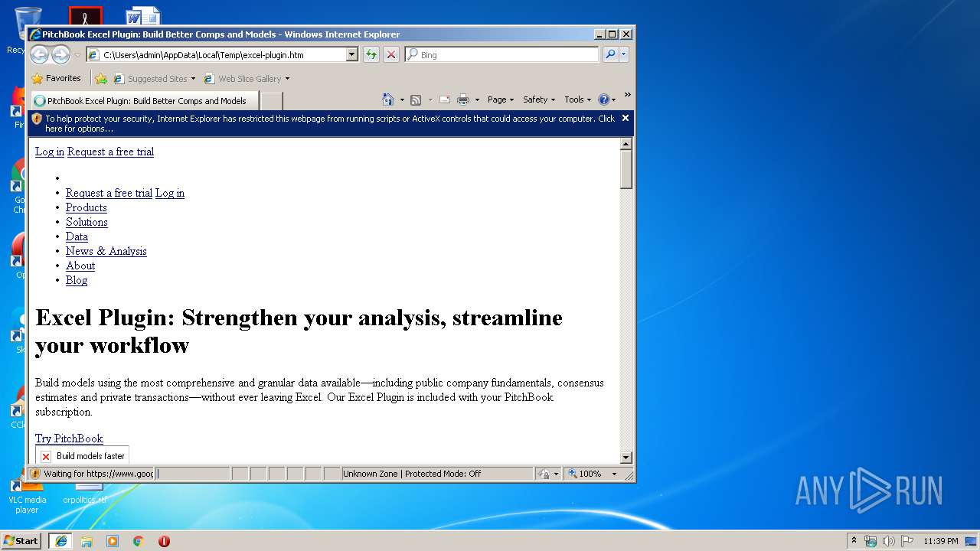Click the RSS Feeds icon
This screenshot has height=551, width=980.
[x=416, y=99]
